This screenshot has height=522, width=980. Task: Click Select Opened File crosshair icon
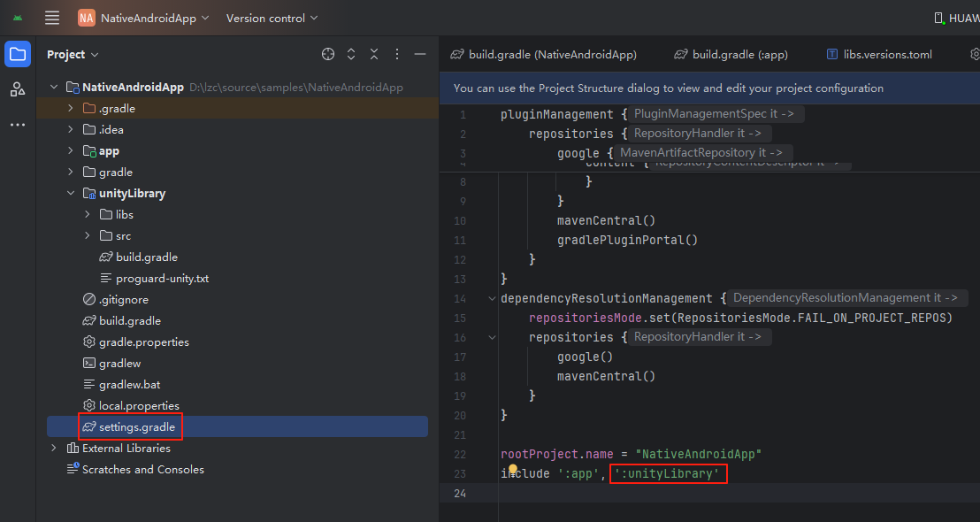(328, 54)
